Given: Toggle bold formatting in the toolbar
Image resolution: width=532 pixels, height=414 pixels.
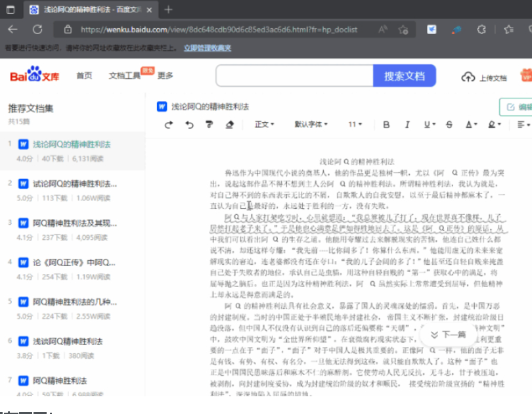Looking at the screenshot, I should point(386,124).
